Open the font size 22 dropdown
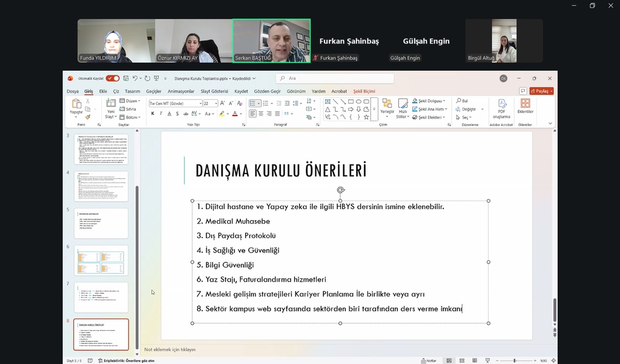 [210, 103]
